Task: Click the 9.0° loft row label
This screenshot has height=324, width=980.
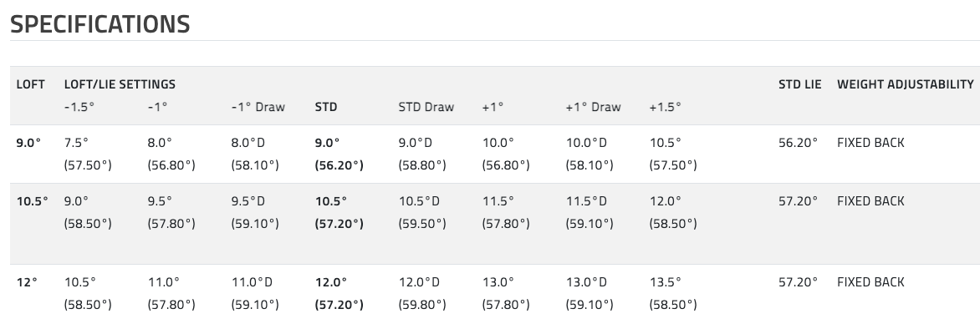Action: (28, 142)
